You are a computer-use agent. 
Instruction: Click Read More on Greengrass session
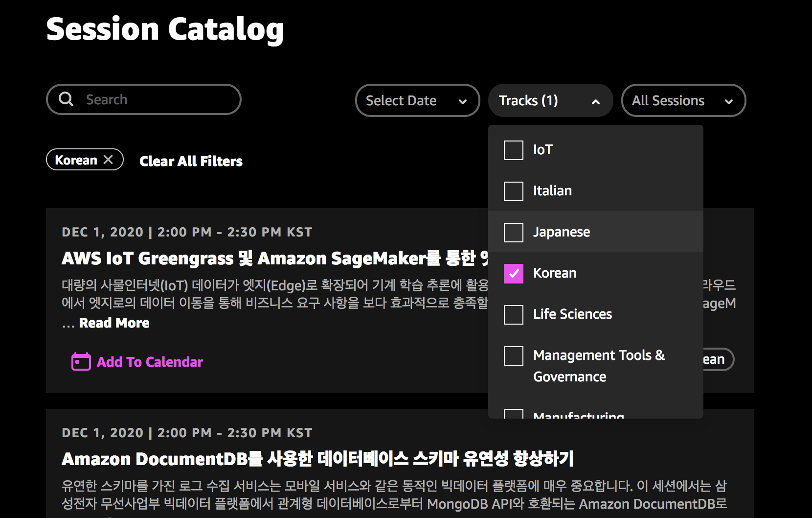114,323
